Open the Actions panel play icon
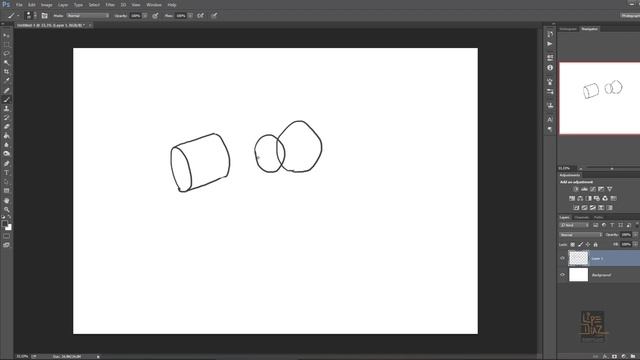Image resolution: width=640 pixels, height=360 pixels. [x=550, y=44]
